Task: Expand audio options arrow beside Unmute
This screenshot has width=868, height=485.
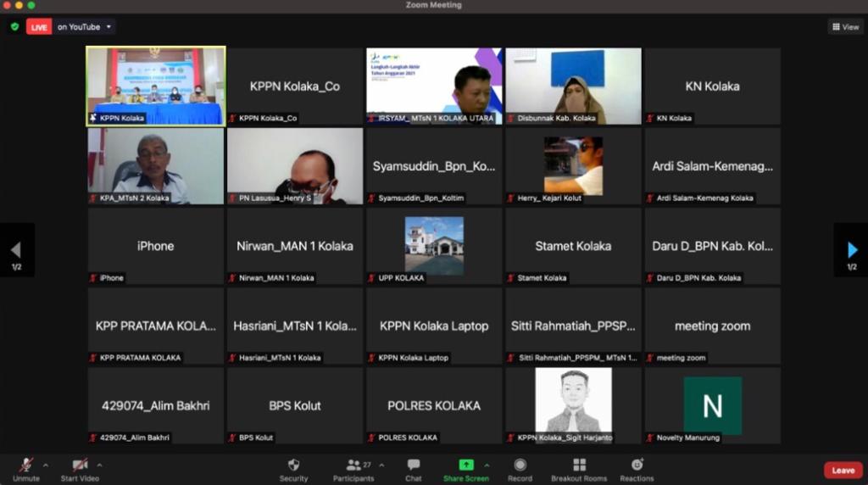Action: coord(46,465)
